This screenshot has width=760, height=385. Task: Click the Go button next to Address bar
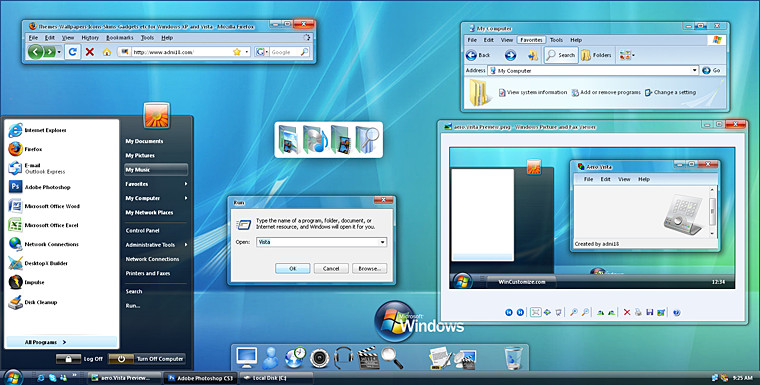point(712,71)
